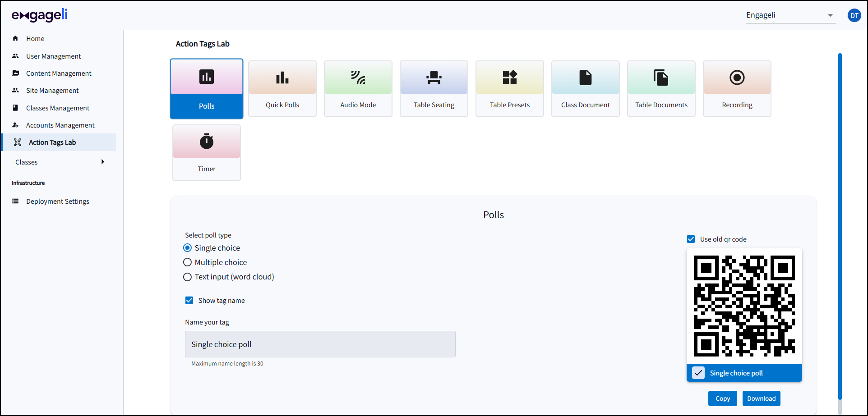This screenshot has width=868, height=416.
Task: Click the QR code image
Action: [744, 306]
